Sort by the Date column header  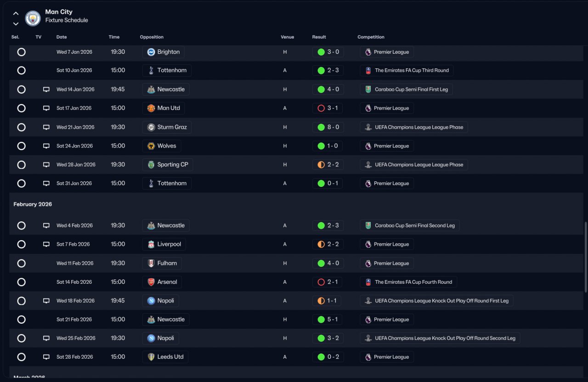click(x=62, y=37)
